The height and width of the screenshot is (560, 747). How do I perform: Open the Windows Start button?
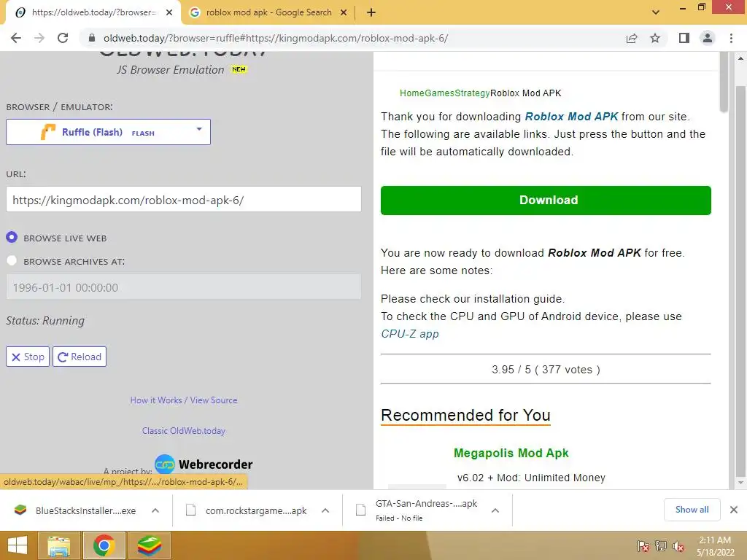click(18, 545)
